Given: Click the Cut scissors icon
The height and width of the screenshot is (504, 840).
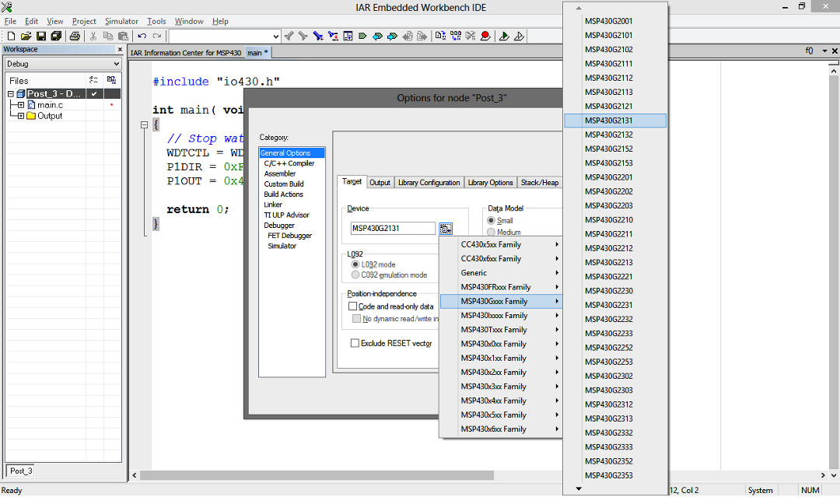Looking at the screenshot, I should [x=93, y=37].
